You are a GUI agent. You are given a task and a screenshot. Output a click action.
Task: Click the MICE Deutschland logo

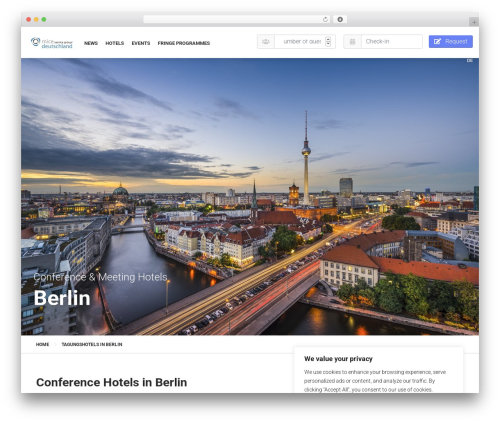point(52,43)
